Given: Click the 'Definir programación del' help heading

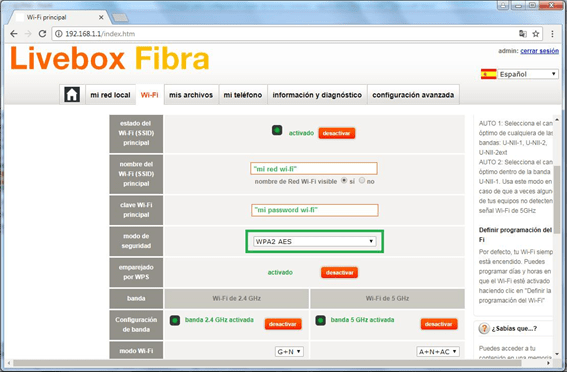Looking at the screenshot, I should tap(515, 230).
